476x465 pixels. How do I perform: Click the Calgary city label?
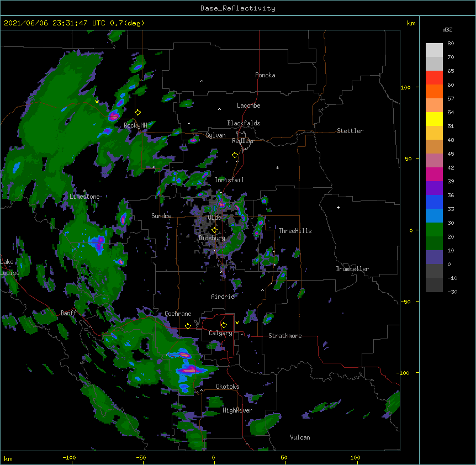(220, 333)
